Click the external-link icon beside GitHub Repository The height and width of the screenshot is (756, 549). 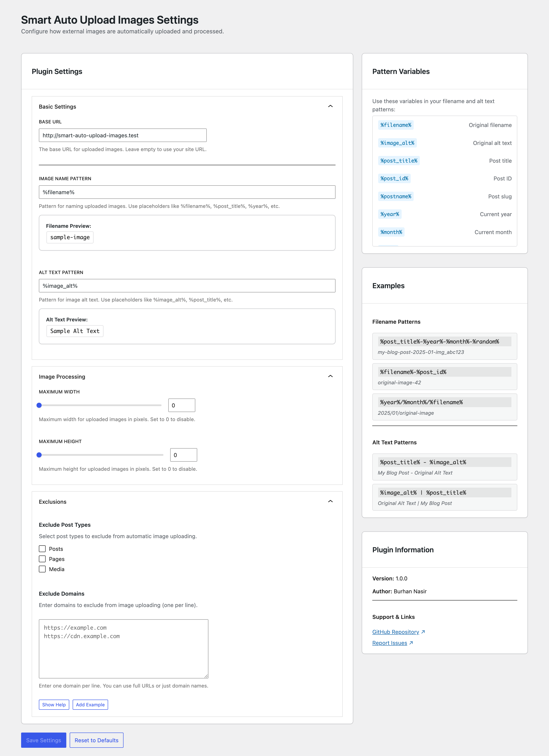point(422,632)
